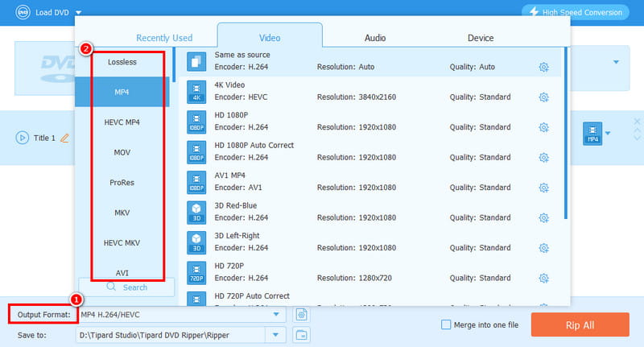The image size is (644, 347).
Task: Click the Save to path field
Action: 171,335
